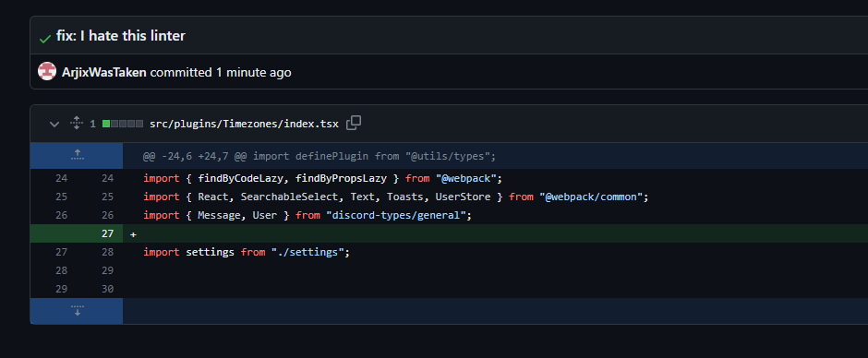Click the import line for "discord-types/general"
This screenshot has height=358, width=868.
(307, 215)
